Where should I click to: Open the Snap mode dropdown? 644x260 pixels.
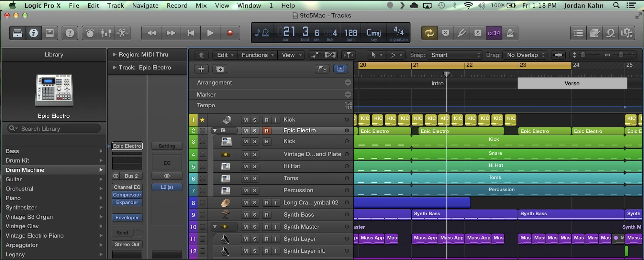pyautogui.click(x=455, y=55)
